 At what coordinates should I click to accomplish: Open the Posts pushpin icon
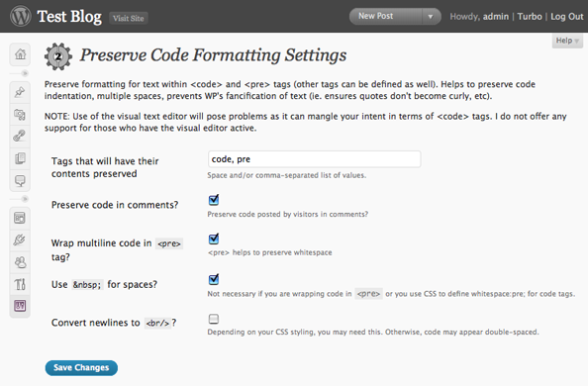click(x=20, y=92)
